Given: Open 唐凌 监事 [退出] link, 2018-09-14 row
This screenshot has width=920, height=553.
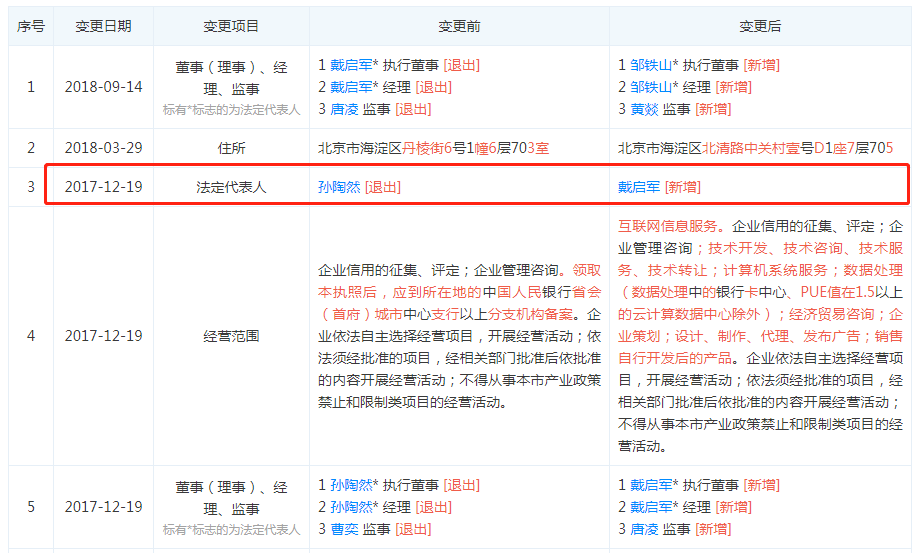Looking at the screenshot, I should click(x=344, y=109).
